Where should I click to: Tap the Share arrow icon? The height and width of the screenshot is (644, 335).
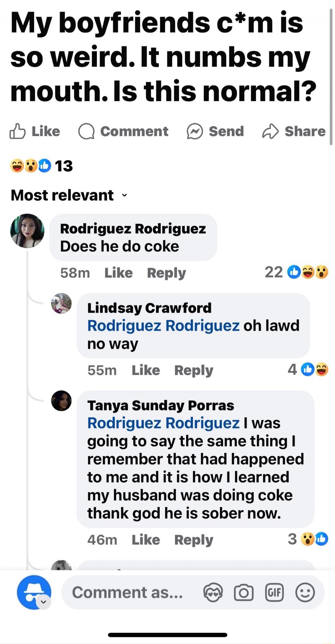click(x=270, y=131)
